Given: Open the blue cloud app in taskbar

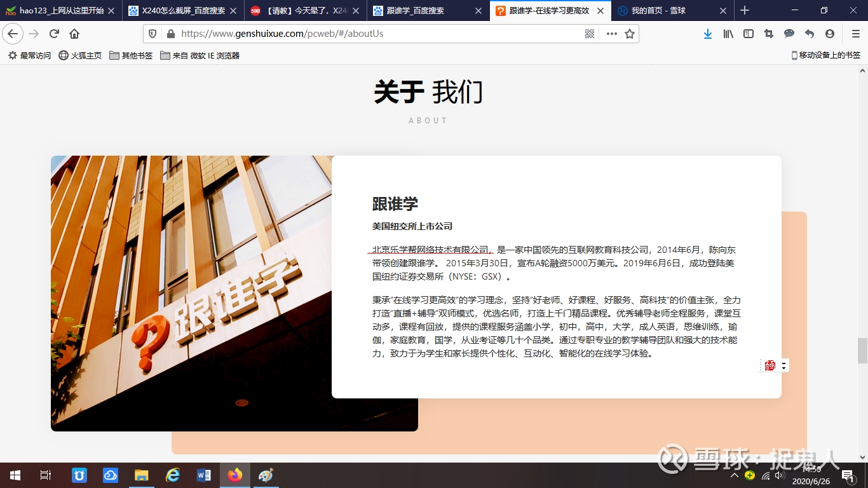Looking at the screenshot, I should [111, 475].
